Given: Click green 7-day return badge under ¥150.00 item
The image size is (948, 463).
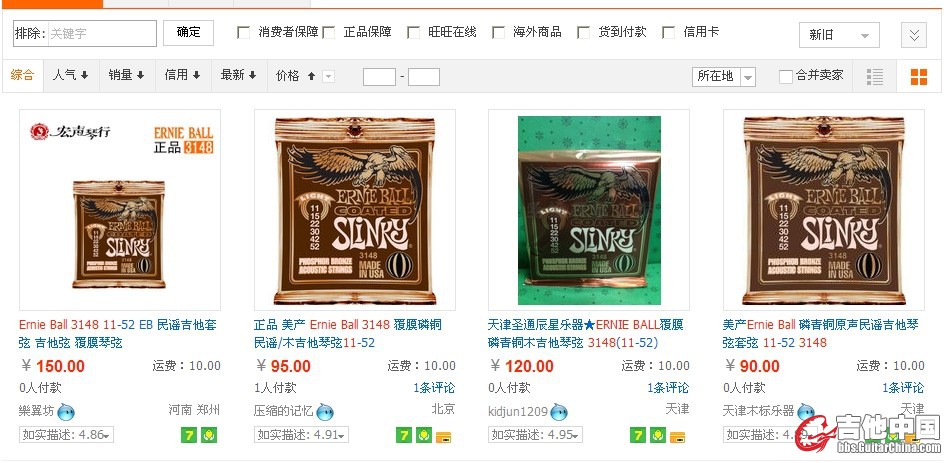Looking at the screenshot, I should point(189,435).
